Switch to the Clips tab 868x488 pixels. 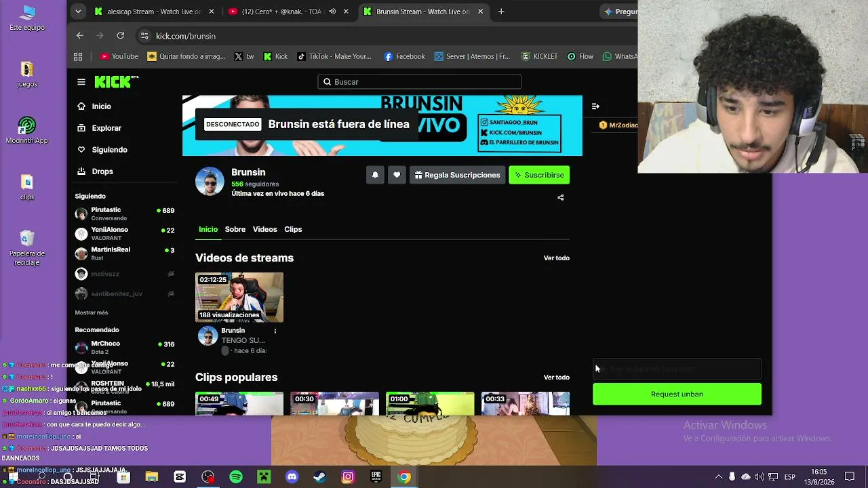pyautogui.click(x=293, y=229)
